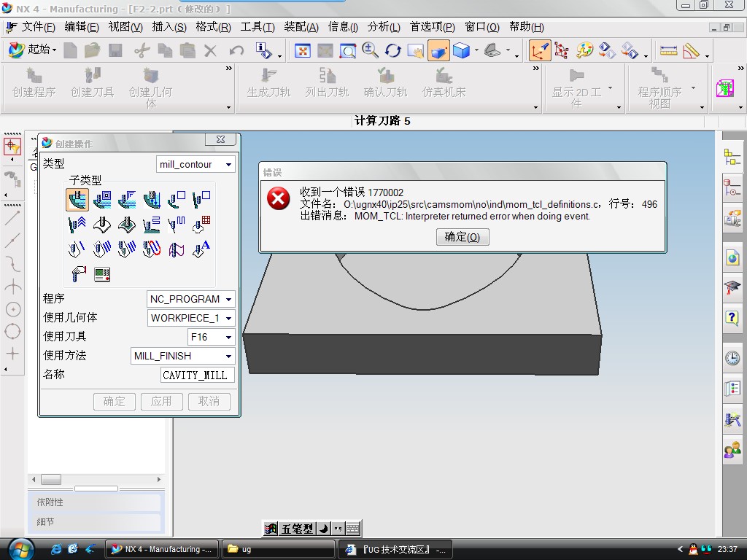Open the Internet Explorer globe sidebar icon
This screenshot has height=560, width=747.
tap(732, 258)
